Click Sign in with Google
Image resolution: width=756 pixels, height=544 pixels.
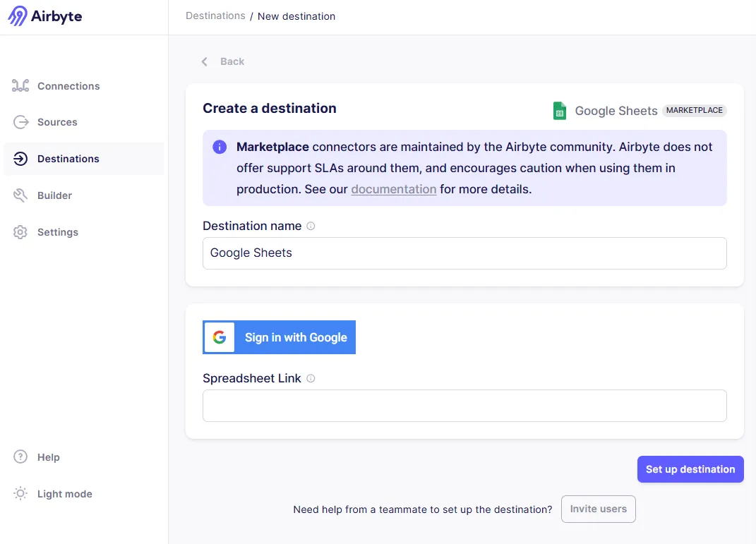coord(279,337)
